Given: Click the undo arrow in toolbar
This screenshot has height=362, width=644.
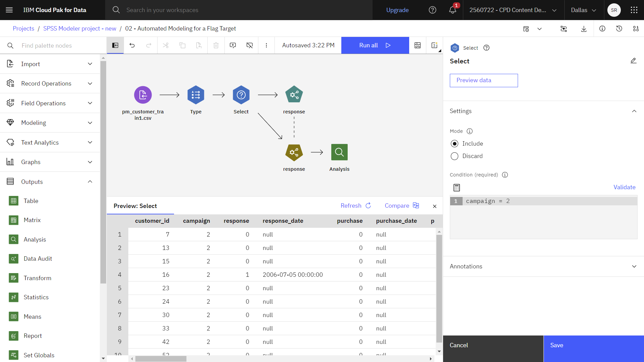Looking at the screenshot, I should tap(132, 45).
